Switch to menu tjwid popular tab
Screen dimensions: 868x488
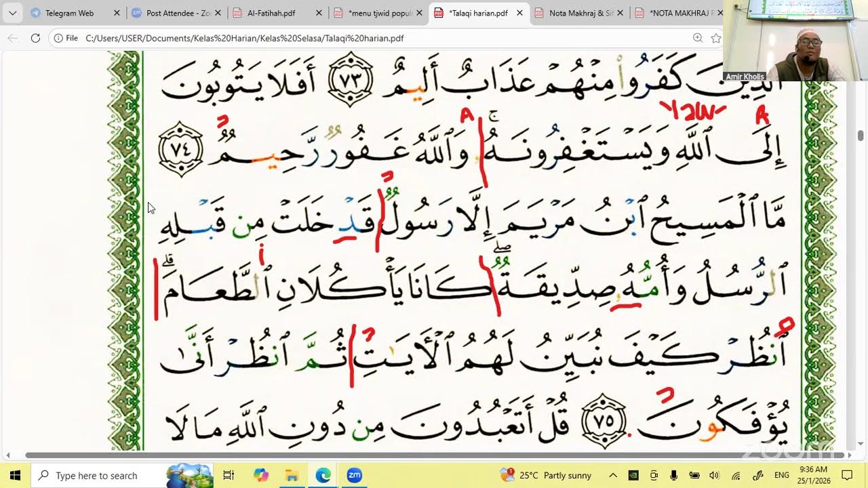(x=378, y=13)
